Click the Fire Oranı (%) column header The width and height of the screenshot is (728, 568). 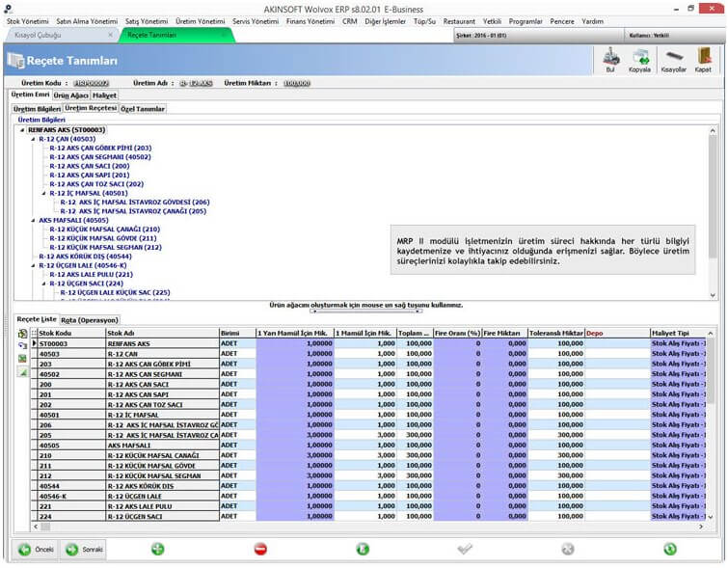click(457, 333)
